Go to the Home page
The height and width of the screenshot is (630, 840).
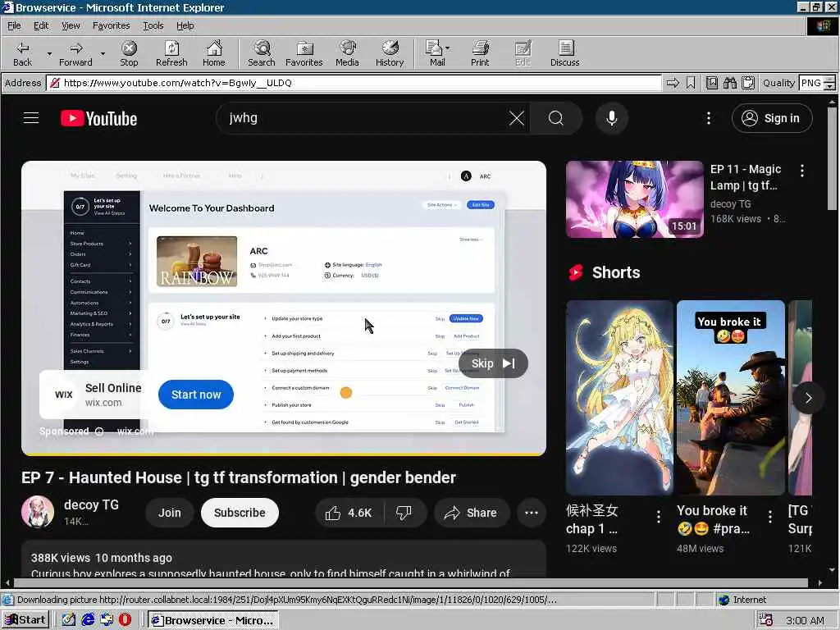coord(214,53)
